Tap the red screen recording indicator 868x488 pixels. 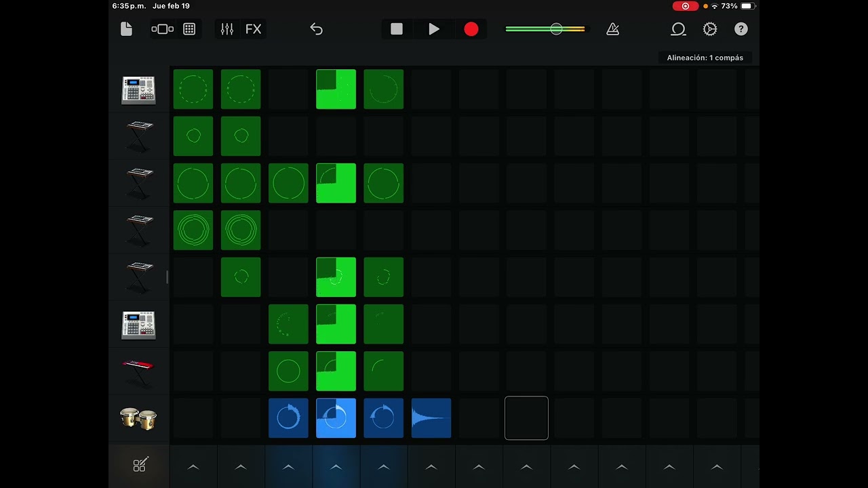[686, 6]
